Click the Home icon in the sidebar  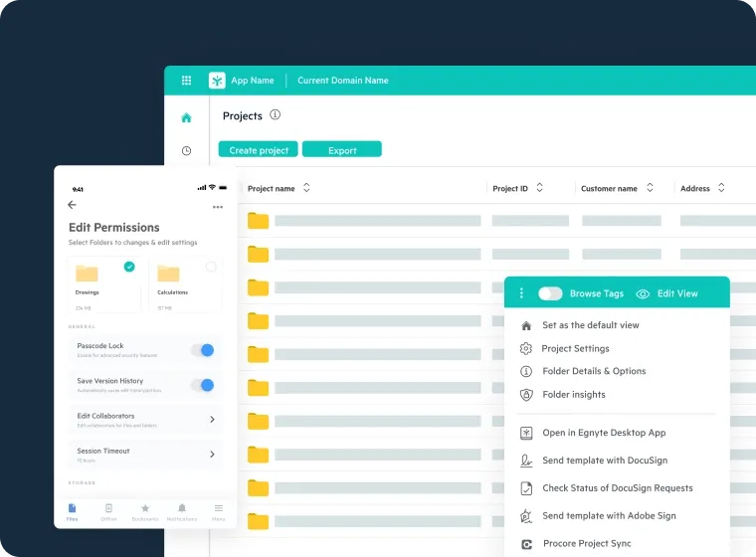(x=186, y=117)
